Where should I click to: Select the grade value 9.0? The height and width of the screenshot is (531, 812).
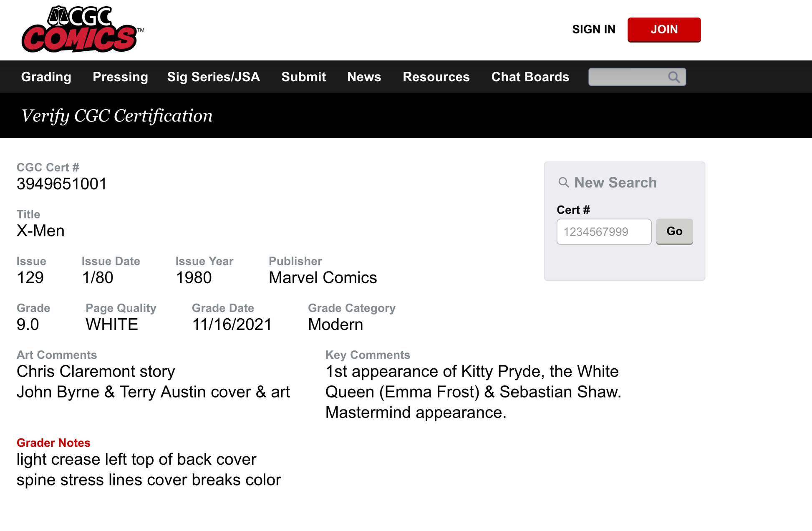[28, 324]
